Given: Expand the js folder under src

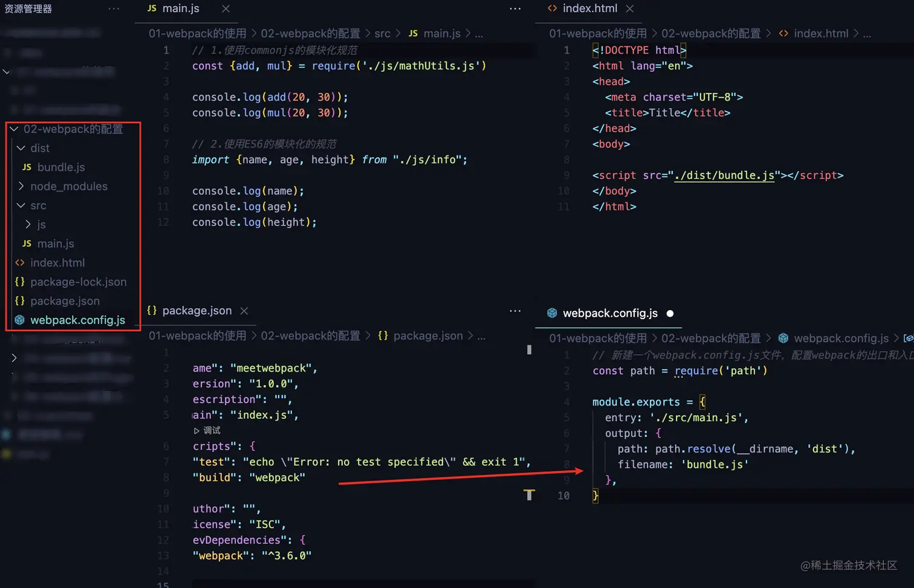Looking at the screenshot, I should [x=28, y=224].
